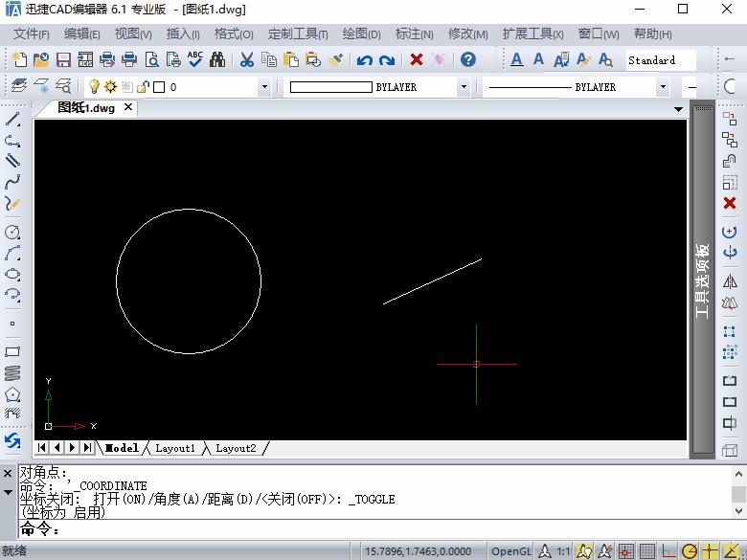Save drawing using the floppy disk icon

[x=63, y=59]
